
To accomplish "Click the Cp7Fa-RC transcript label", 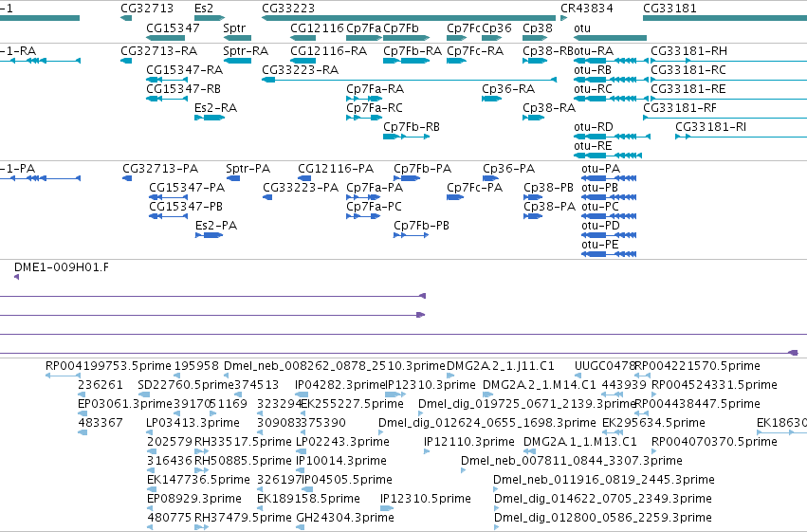I will pyautogui.click(x=375, y=108).
